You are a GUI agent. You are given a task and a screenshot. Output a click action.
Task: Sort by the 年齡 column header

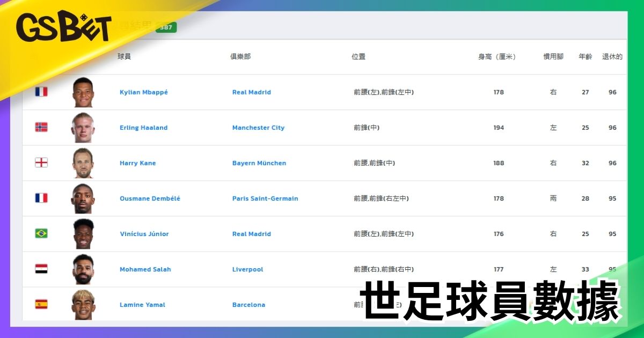pos(586,56)
